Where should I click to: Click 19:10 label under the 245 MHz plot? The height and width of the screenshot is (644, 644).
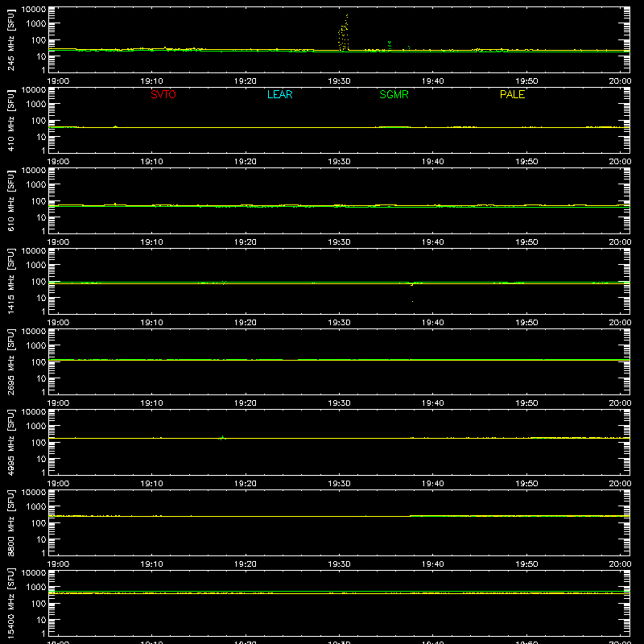tap(151, 81)
